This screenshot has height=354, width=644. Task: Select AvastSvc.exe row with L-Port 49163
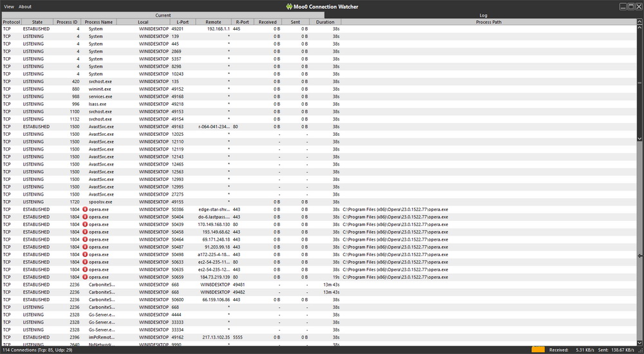pyautogui.click(x=319, y=127)
